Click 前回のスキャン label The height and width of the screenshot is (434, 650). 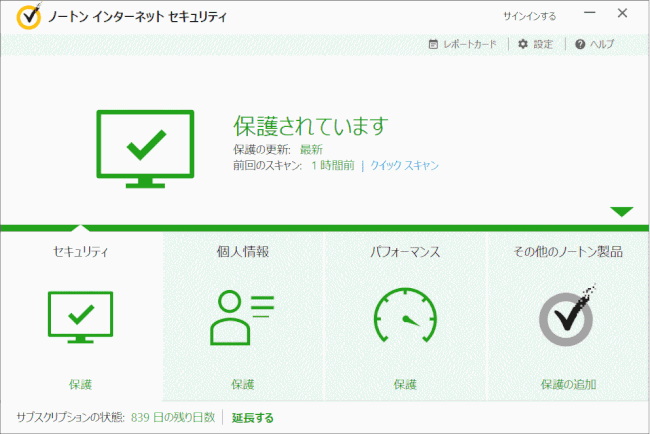pos(267,165)
